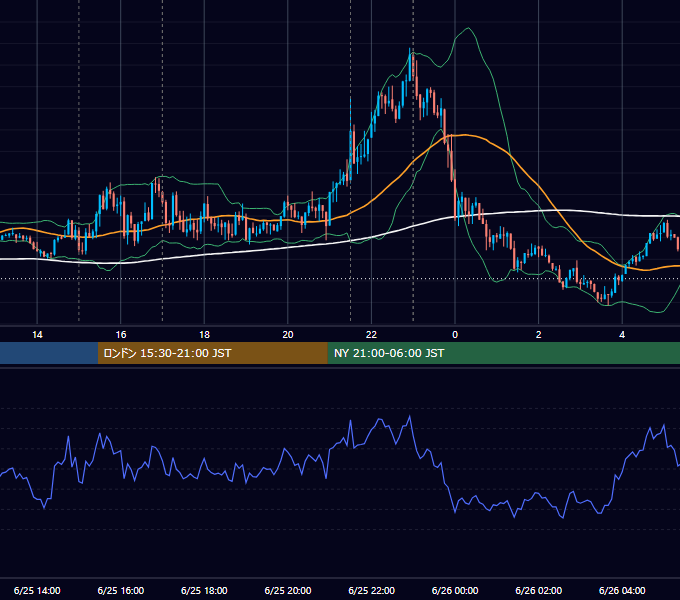Click the ロンドン 15:30-21:00 JST session bar

pos(212,353)
